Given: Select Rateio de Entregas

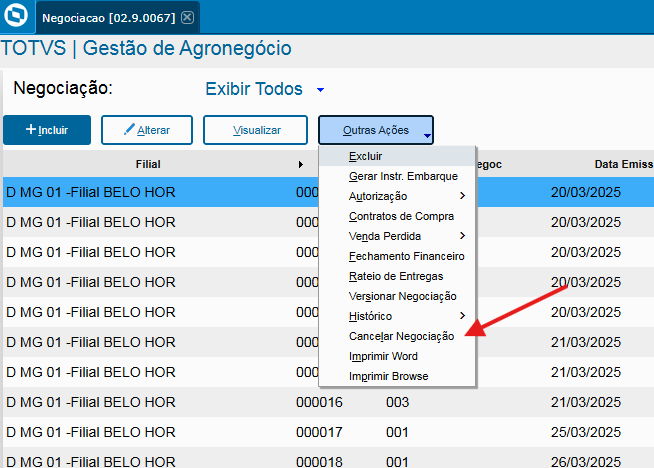Looking at the screenshot, I should pos(397,277).
